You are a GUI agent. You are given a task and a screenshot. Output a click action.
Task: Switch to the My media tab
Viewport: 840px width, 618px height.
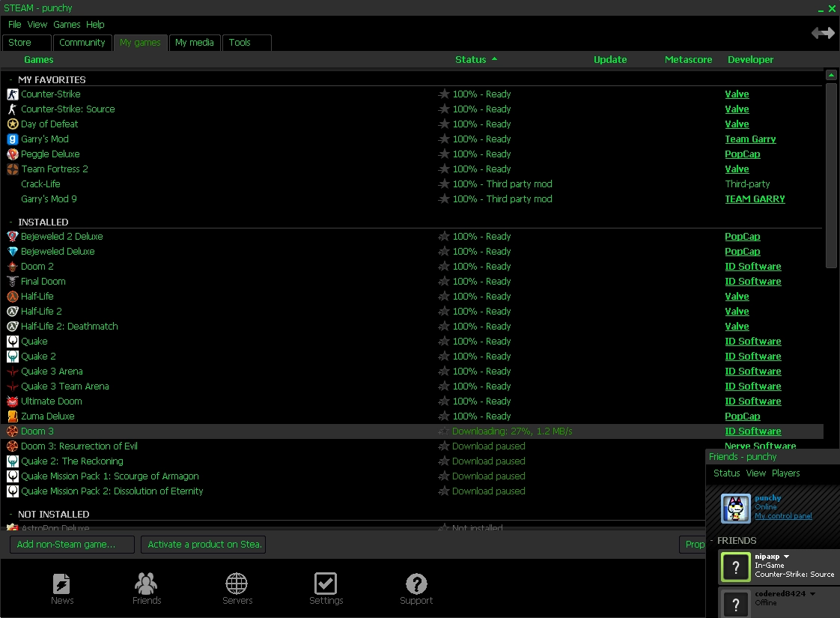[195, 43]
